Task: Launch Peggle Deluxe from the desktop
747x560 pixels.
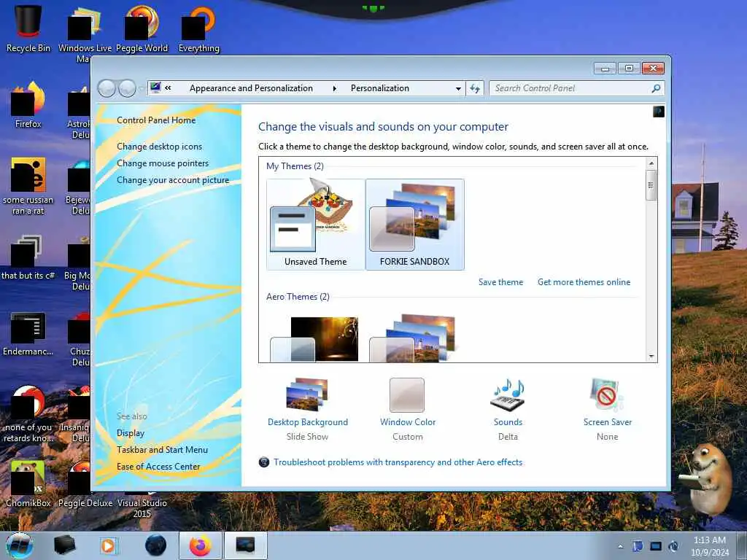Action: click(85, 483)
